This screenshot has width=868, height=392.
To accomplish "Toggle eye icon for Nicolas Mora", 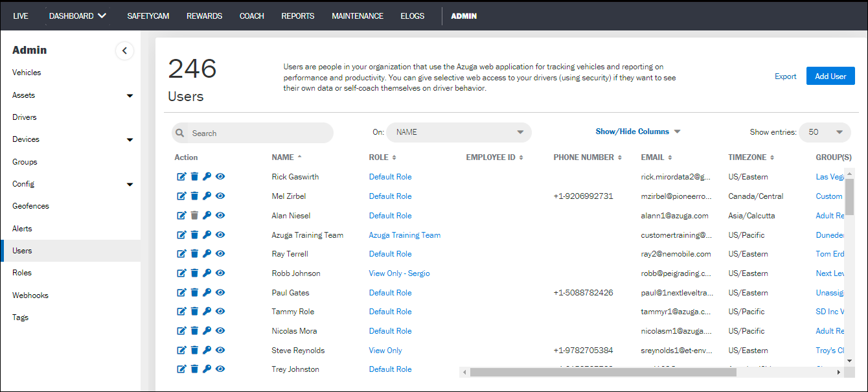I will pos(220,331).
